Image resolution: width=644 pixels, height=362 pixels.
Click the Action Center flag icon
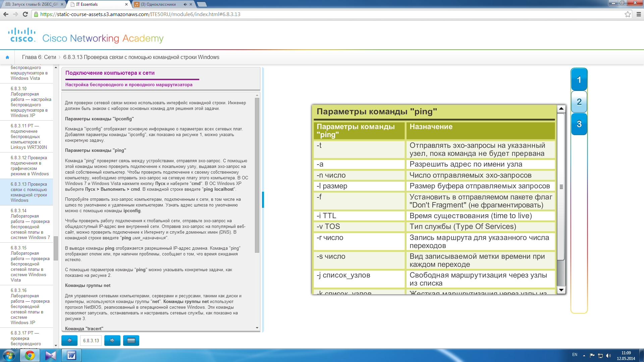[592, 355]
